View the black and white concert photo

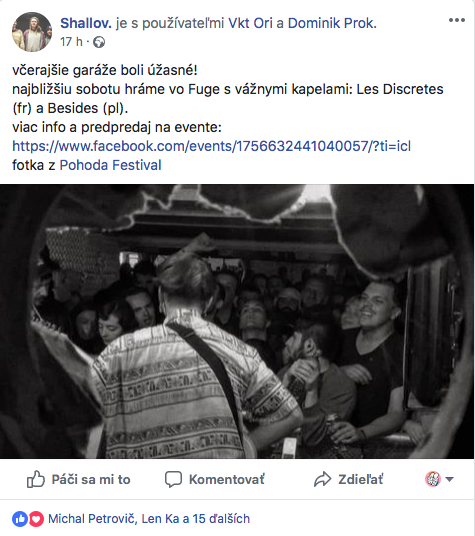tap(237, 321)
